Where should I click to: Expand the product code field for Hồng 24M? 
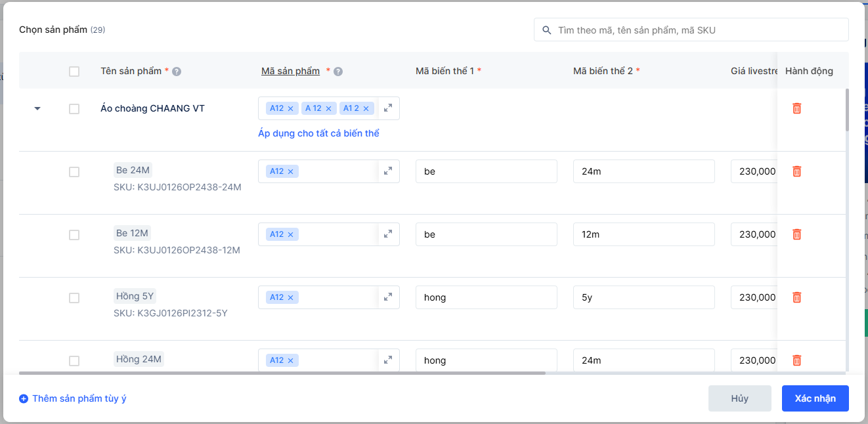pyautogui.click(x=388, y=360)
